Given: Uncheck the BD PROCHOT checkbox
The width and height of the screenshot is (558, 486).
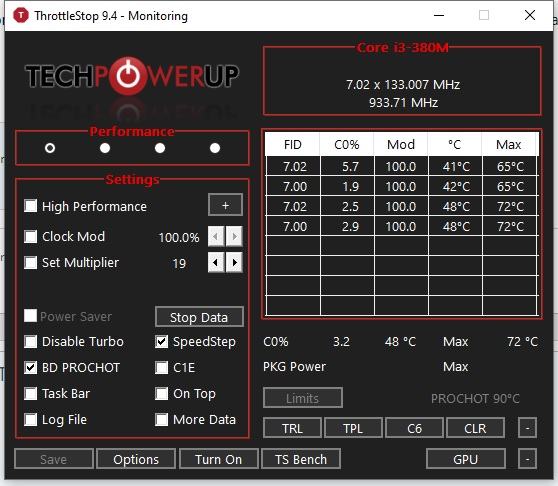Looking at the screenshot, I should pyautogui.click(x=31, y=368).
